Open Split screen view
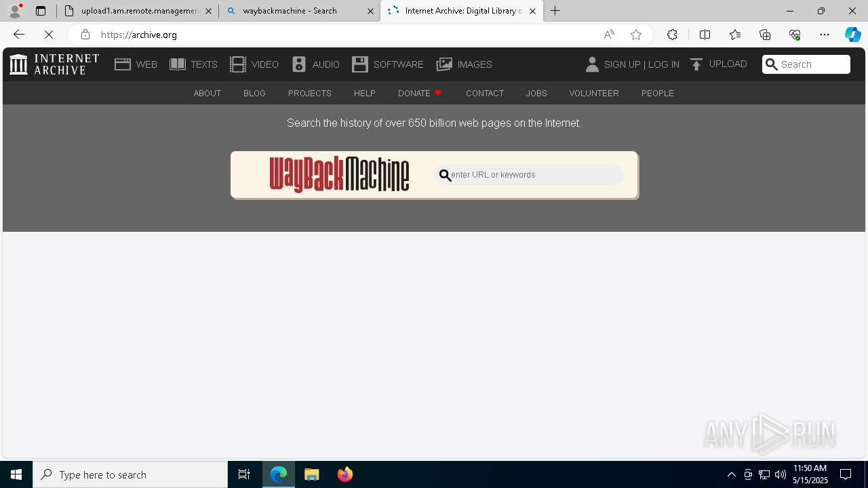Viewport: 868px width, 488px height. click(x=705, y=35)
